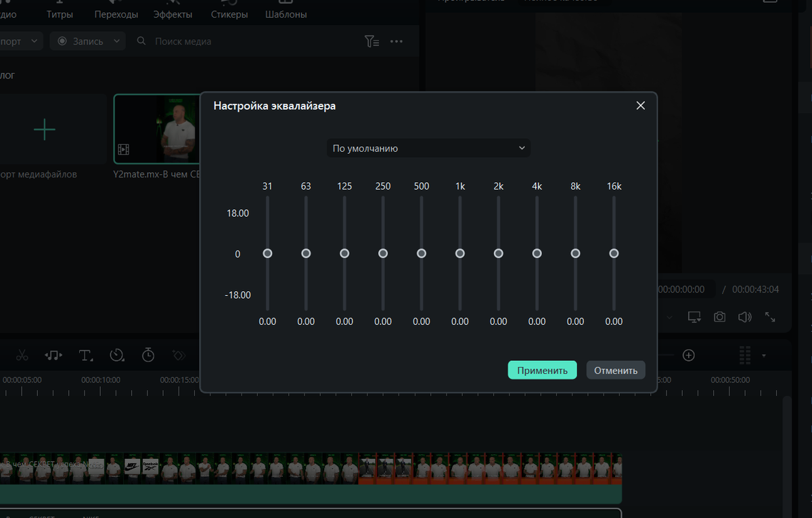Toggle render preview on the monitor icon

point(694,316)
